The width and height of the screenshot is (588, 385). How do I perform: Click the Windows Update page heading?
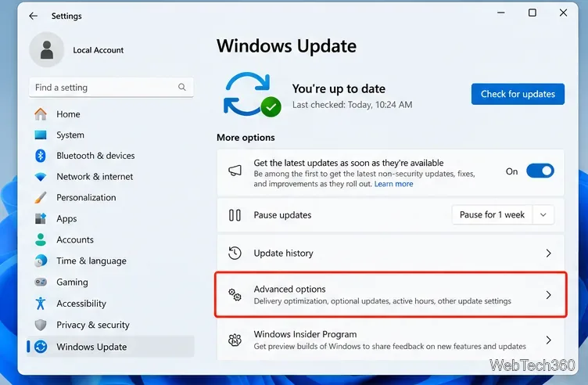[286, 46]
